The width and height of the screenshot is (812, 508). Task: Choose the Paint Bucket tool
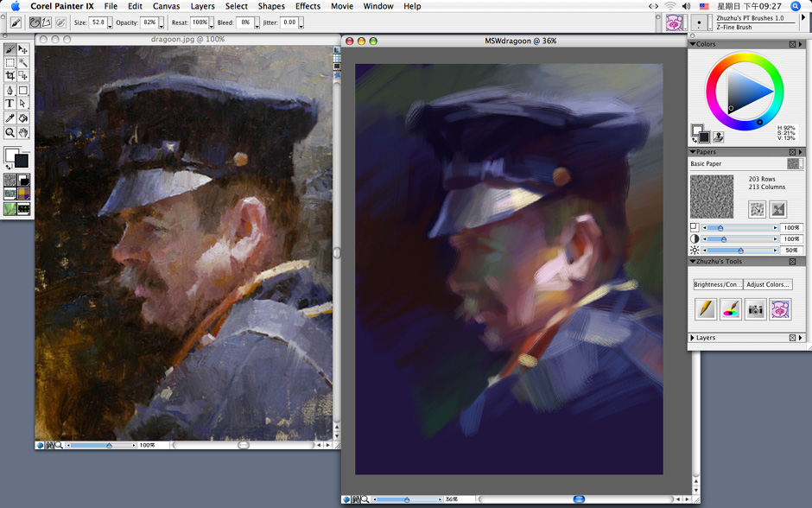pos(22,118)
